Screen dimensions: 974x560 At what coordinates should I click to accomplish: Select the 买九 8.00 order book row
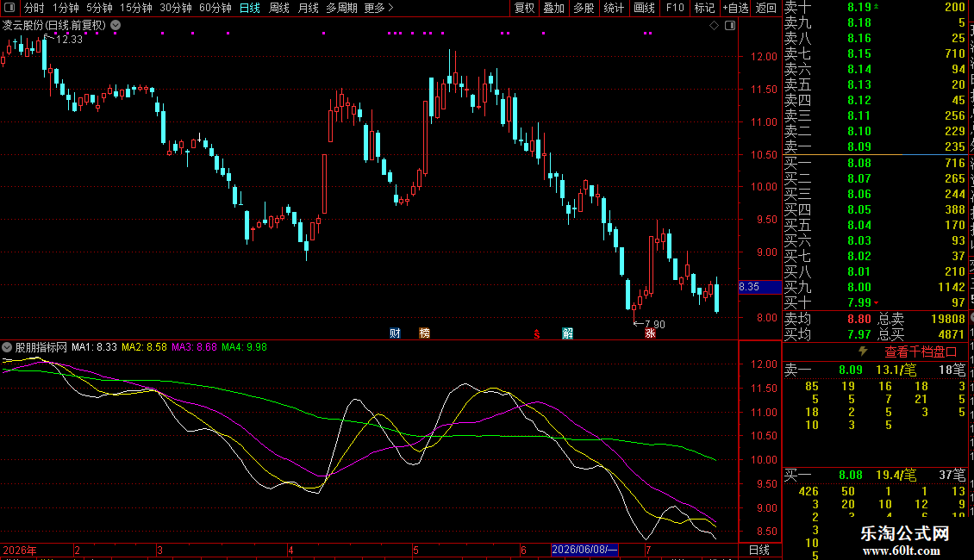tap(875, 288)
